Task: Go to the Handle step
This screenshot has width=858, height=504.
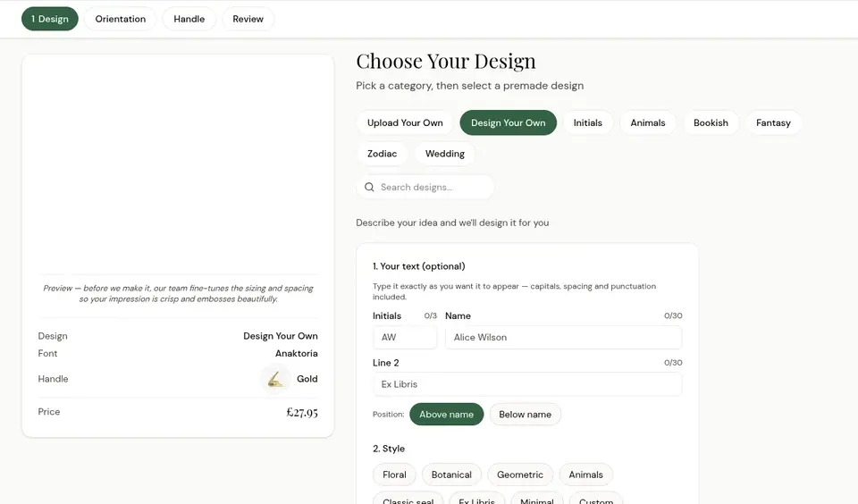Action: point(189,19)
